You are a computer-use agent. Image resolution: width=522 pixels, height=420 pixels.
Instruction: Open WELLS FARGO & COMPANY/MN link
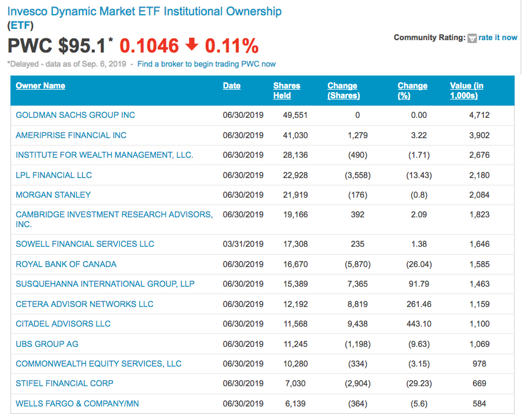tap(77, 403)
